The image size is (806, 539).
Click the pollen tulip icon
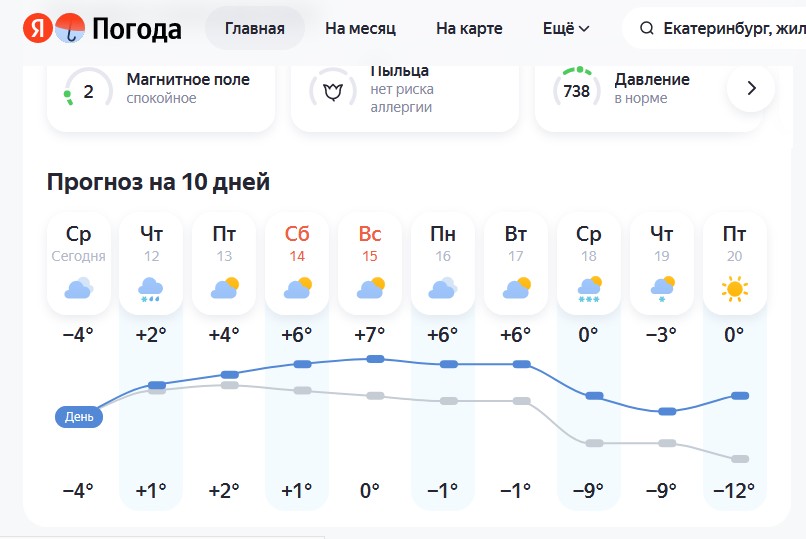click(x=332, y=92)
